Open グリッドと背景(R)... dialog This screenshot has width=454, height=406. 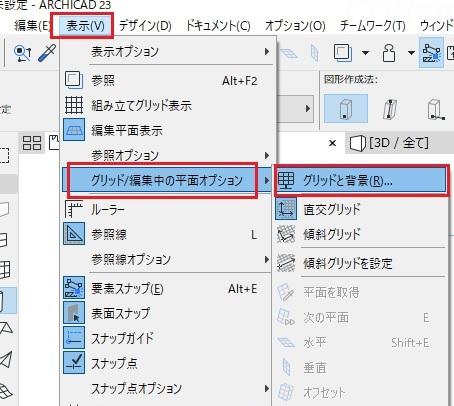click(361, 180)
